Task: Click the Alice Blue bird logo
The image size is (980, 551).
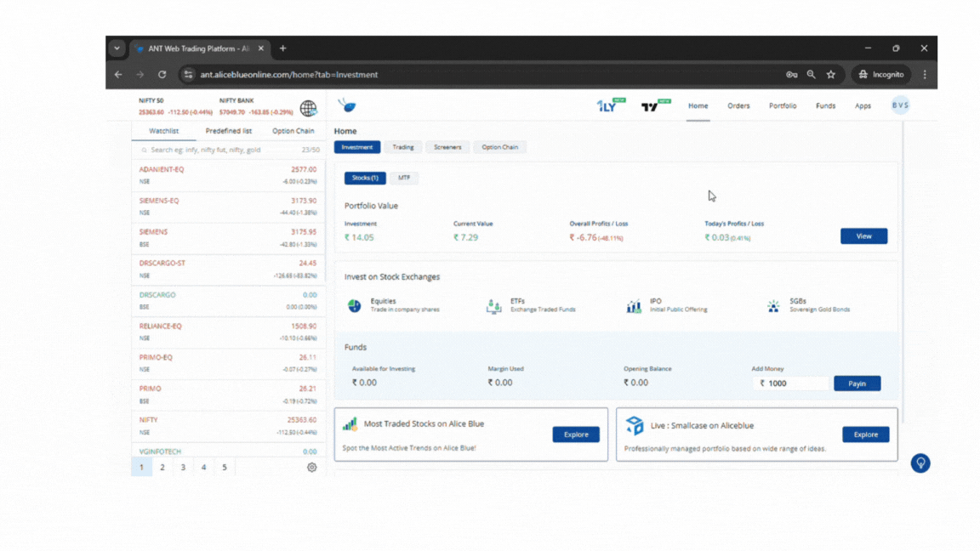Action: pos(347,106)
